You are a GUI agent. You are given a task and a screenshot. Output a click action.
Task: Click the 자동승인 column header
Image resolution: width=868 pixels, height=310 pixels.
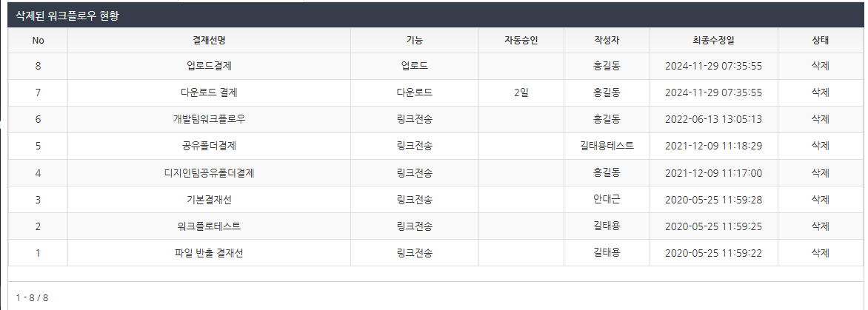click(x=521, y=40)
